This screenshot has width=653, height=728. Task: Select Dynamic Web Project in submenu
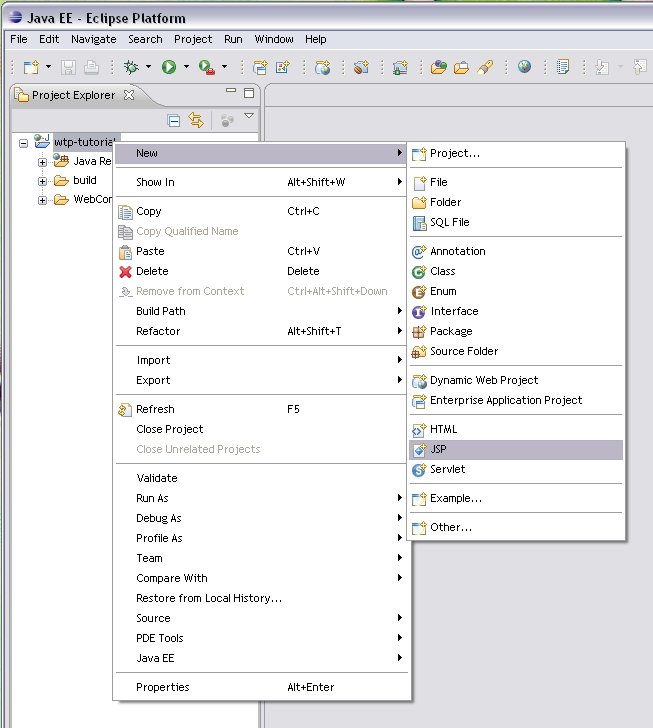[516, 380]
